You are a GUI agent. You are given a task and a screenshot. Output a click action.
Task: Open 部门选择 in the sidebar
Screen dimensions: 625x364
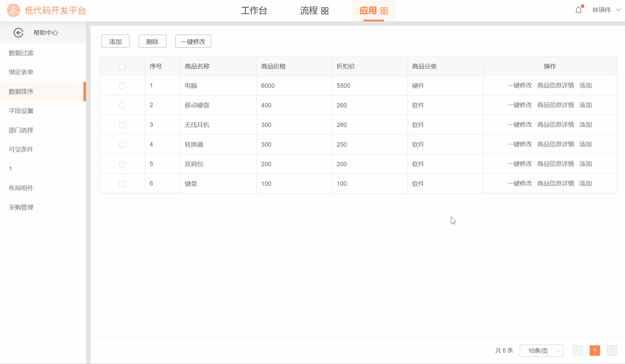tap(43, 130)
